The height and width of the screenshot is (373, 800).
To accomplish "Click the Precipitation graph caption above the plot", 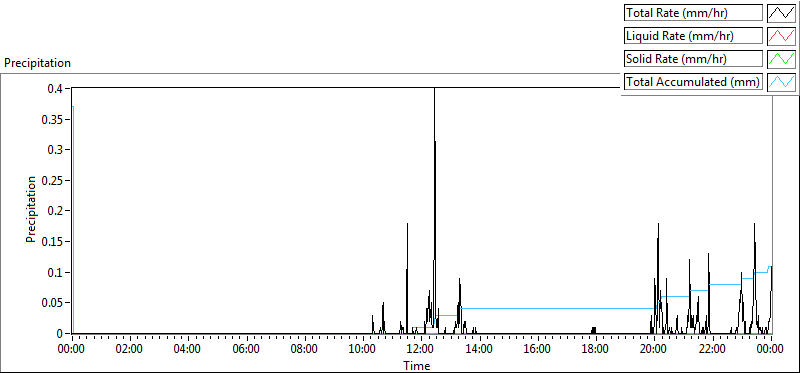I will pos(37,63).
